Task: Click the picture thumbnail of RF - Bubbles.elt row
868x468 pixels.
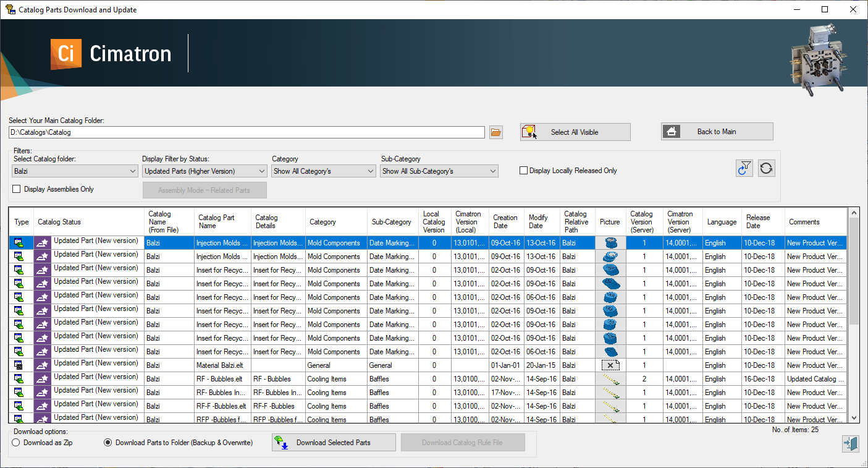Action: [x=610, y=379]
